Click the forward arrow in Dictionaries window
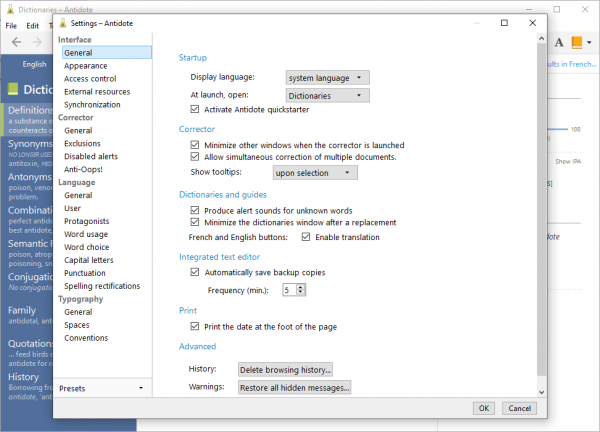Screen dimensions: 600x432 click(x=37, y=42)
